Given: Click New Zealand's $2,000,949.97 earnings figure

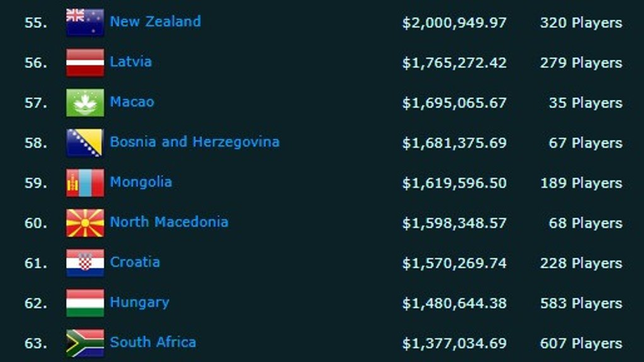Looking at the screenshot, I should 454,23.
